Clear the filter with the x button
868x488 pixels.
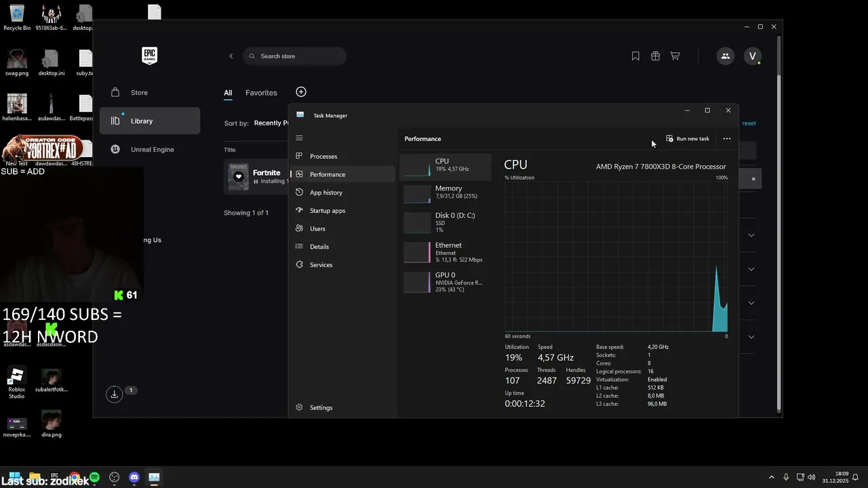point(753,179)
